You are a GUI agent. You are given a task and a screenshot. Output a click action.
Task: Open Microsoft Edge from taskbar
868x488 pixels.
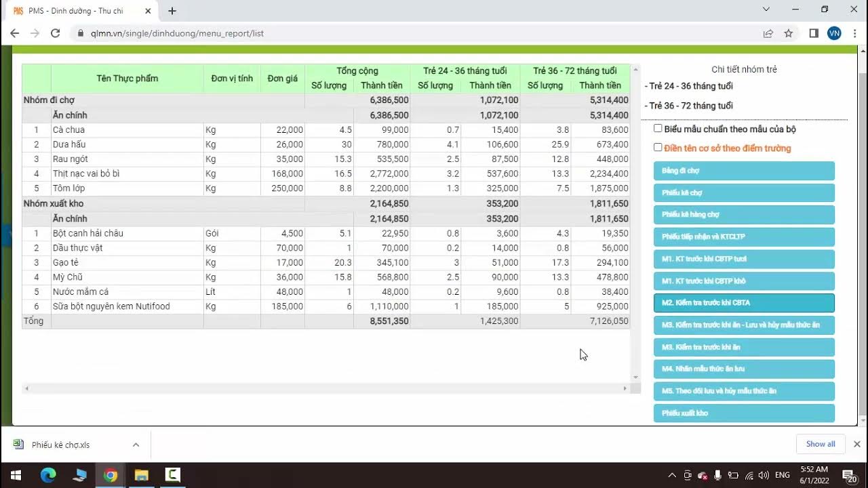coord(47,475)
